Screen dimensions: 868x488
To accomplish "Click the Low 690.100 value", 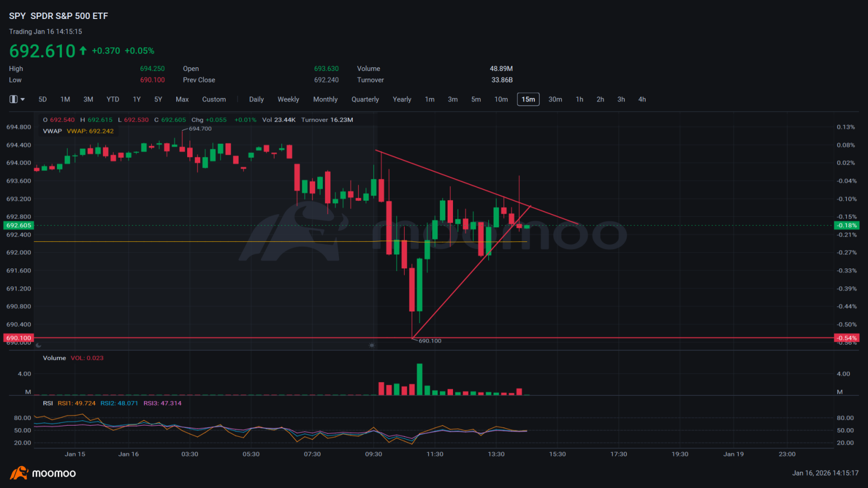I will tap(152, 80).
